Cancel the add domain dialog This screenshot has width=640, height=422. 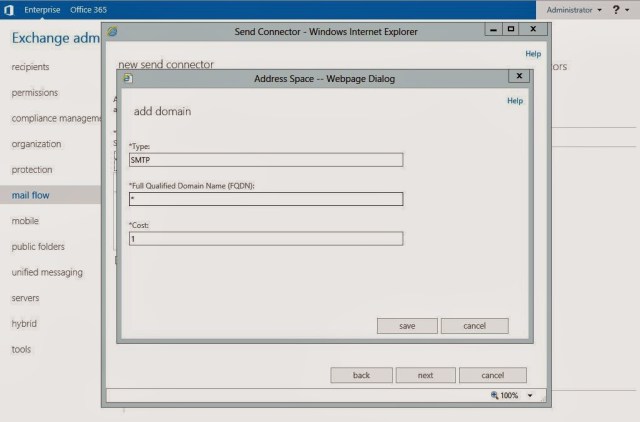(x=474, y=326)
